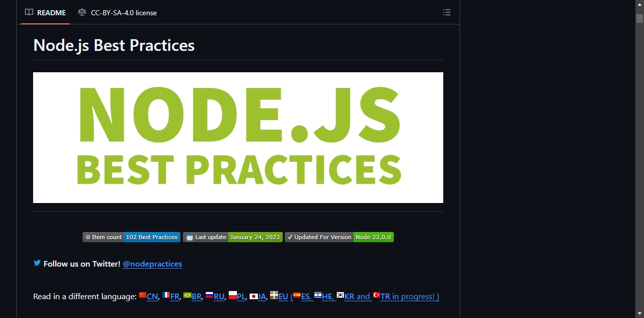Image resolution: width=644 pixels, height=318 pixels.
Task: Open the TR in progress link
Action: point(410,297)
